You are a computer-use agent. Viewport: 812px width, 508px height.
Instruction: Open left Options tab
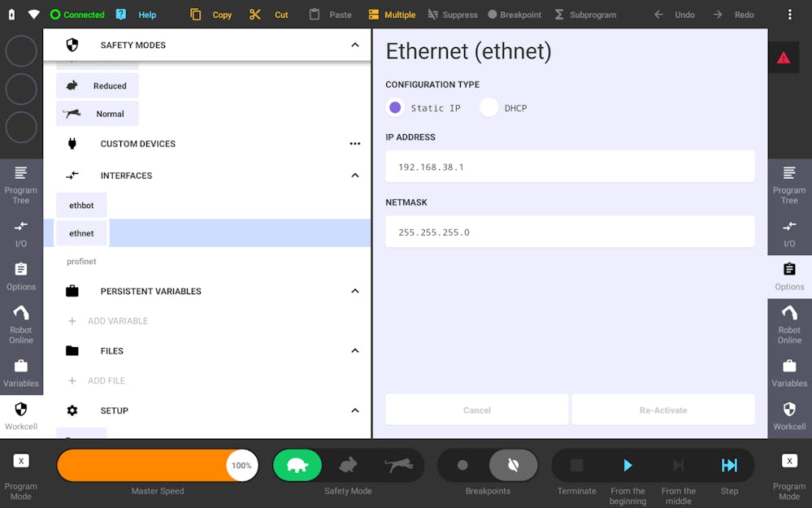click(21, 277)
